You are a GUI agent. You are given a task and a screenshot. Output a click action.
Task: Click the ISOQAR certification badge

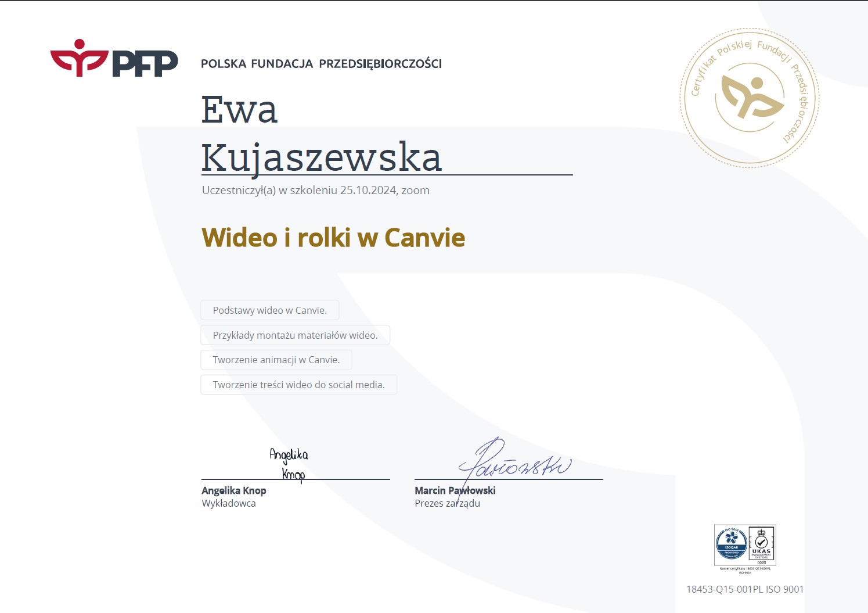732,544
